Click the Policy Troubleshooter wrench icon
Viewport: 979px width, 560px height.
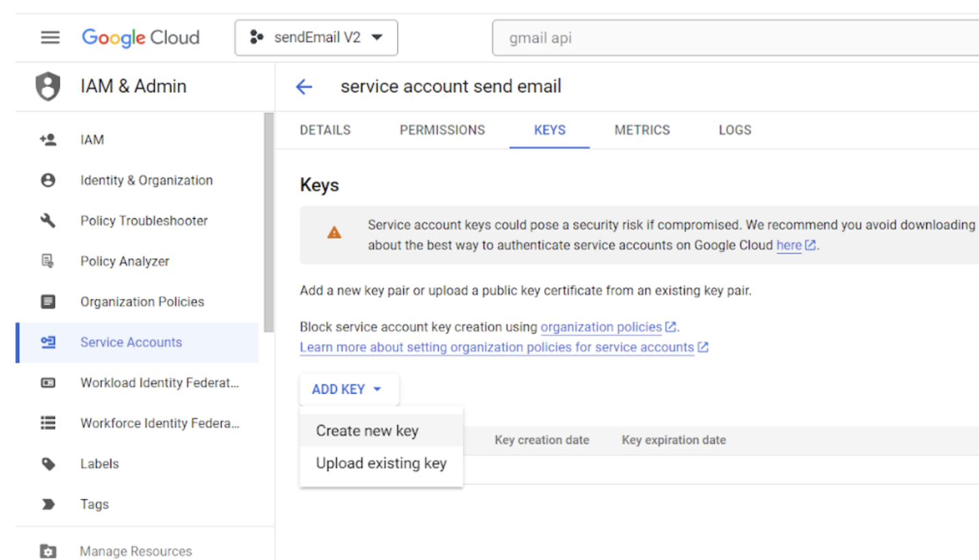click(x=48, y=221)
